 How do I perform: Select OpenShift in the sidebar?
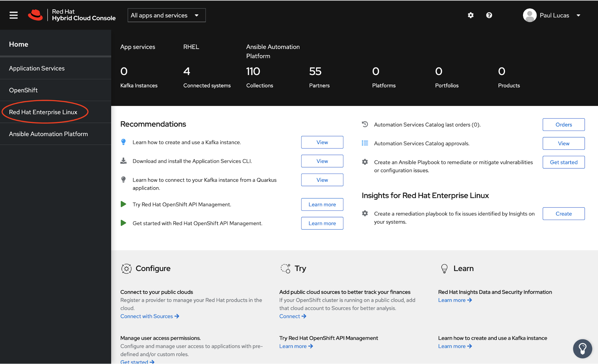pyautogui.click(x=23, y=90)
